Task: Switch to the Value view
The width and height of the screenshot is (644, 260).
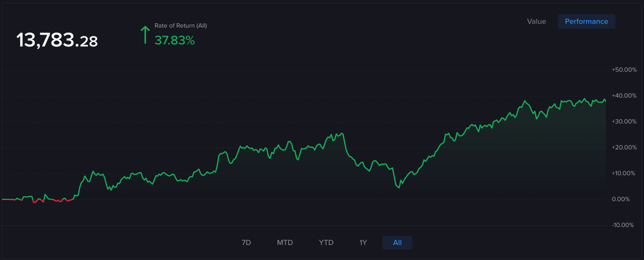Action: (x=536, y=21)
